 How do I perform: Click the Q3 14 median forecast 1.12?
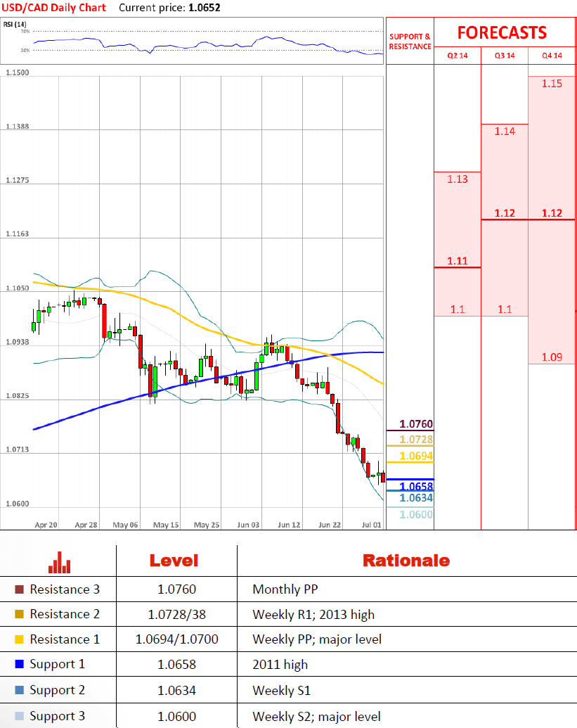[x=505, y=213]
